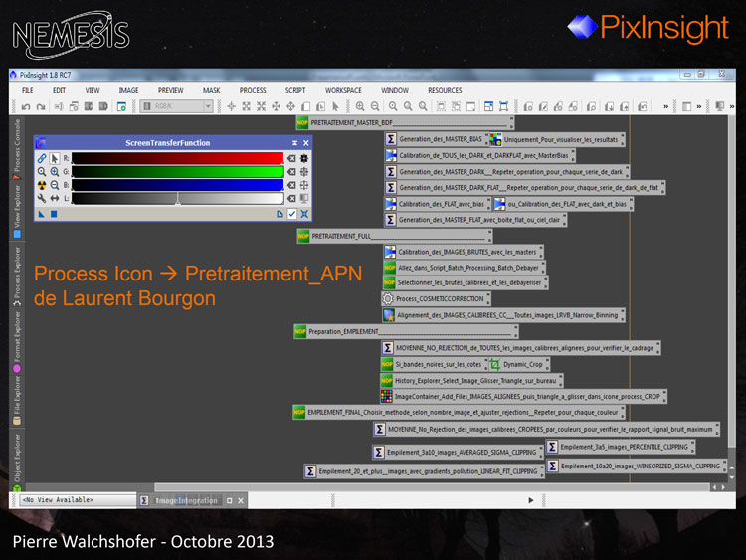
Task: Open STF parameters via the wrench icon
Action: tap(42, 198)
